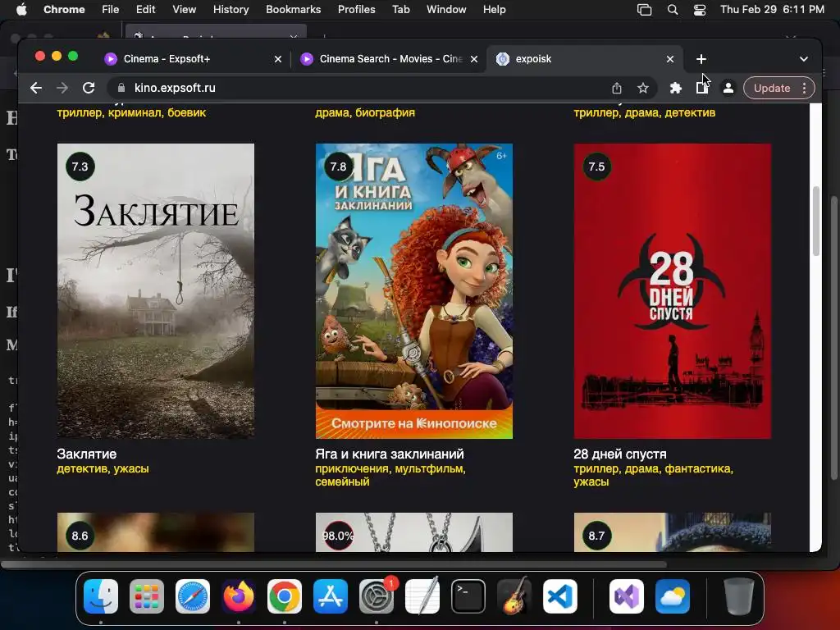Launch GarageBand from the Dock

pos(514,596)
